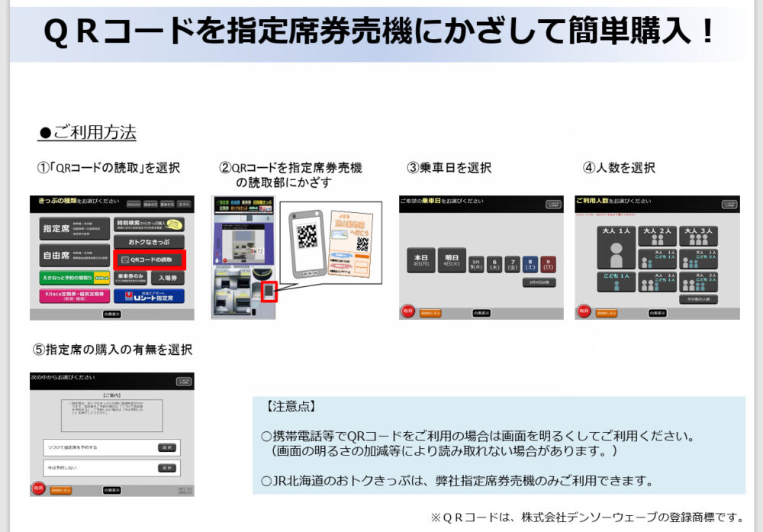763x532 pixels.
Task: Switch language with the ENGLISH button
Action: [x=134, y=205]
